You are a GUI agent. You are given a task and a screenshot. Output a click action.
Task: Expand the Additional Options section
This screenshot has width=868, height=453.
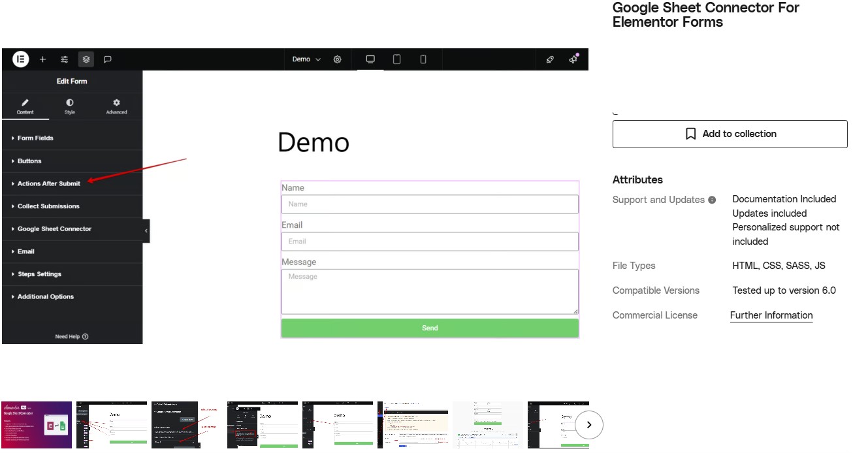(72, 297)
